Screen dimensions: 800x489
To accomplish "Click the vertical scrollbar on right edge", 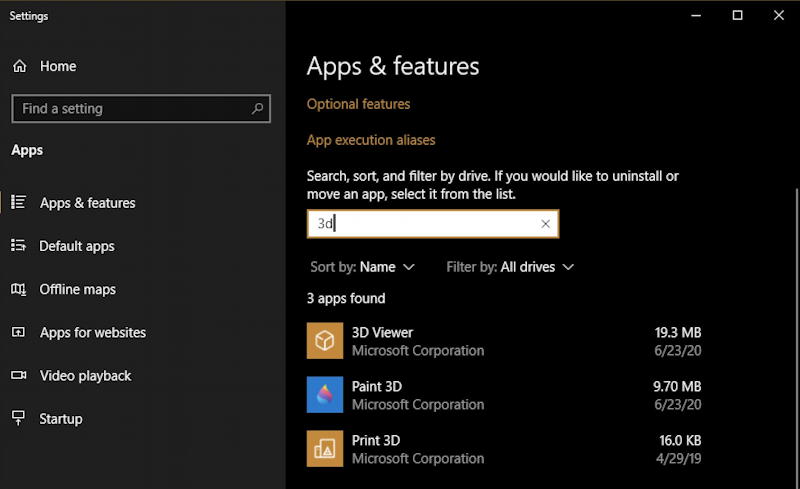I will click(x=796, y=337).
